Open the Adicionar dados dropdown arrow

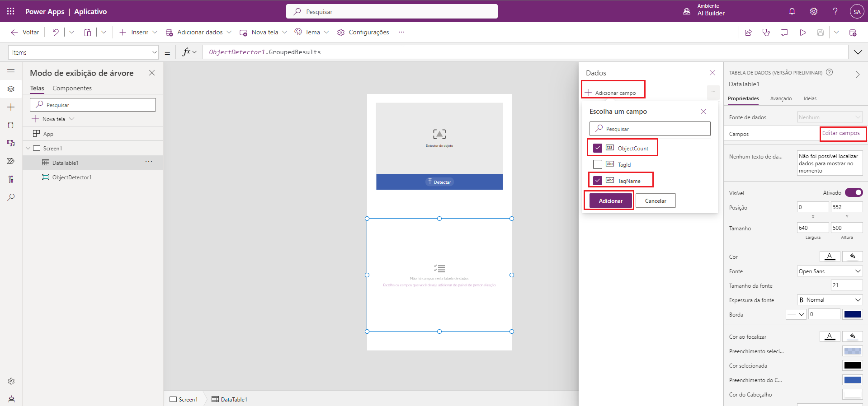(229, 32)
